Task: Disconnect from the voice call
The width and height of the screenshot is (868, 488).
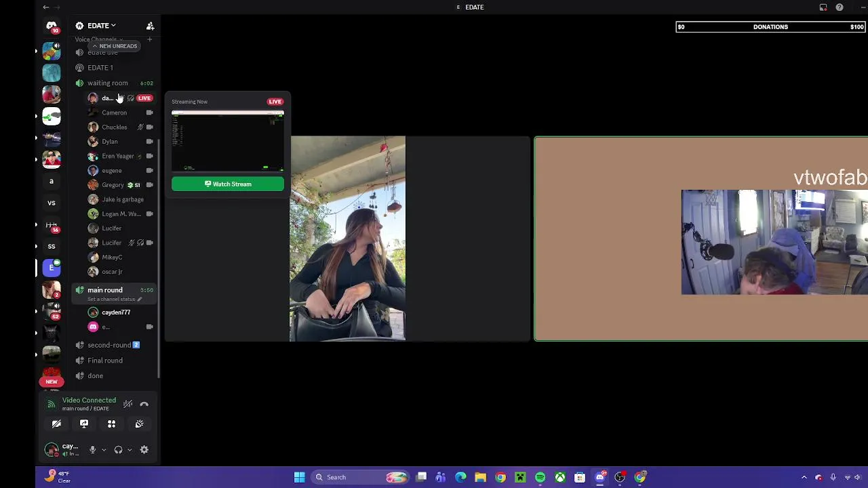Action: pyautogui.click(x=144, y=404)
